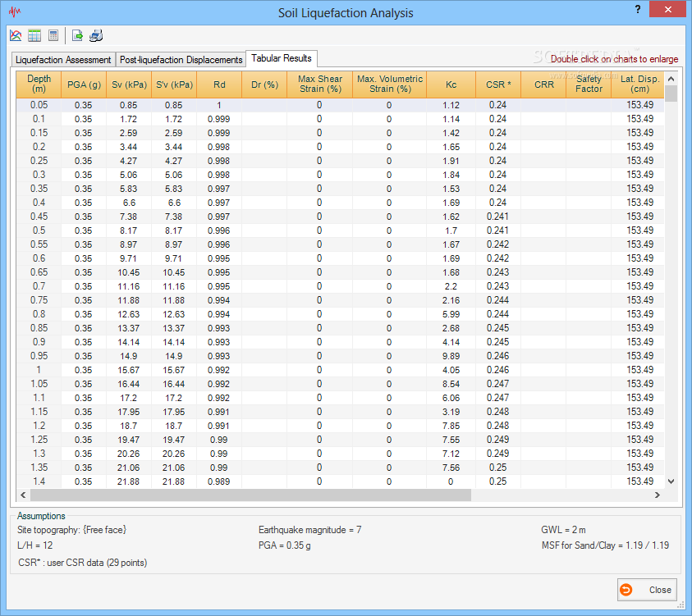Click the table grid toolbar icon
This screenshot has height=616, width=692.
[x=34, y=36]
